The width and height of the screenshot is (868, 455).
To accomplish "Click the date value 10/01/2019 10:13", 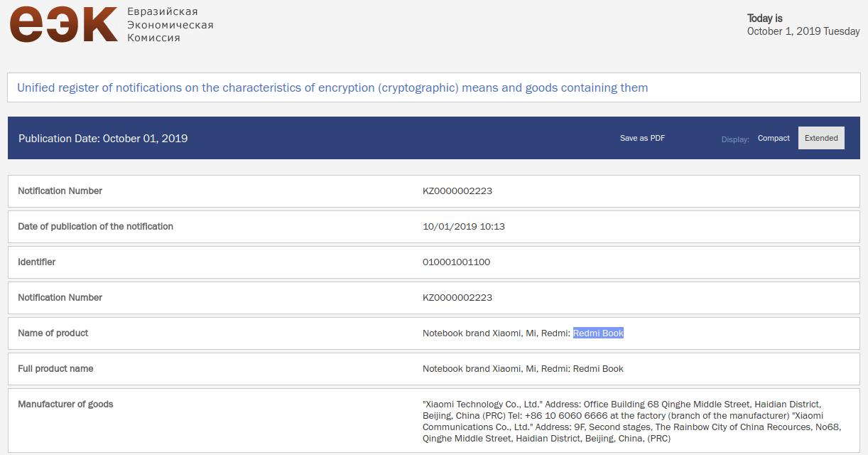I will (x=463, y=227).
